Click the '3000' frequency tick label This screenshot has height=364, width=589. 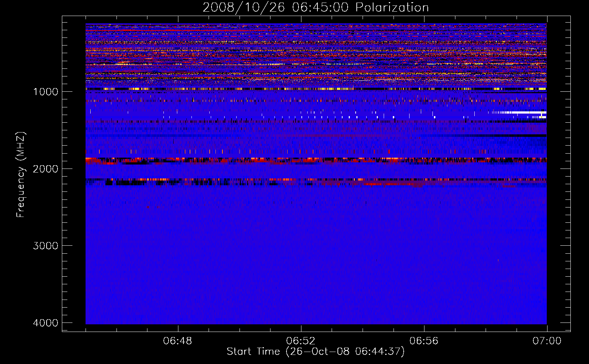pos(46,246)
